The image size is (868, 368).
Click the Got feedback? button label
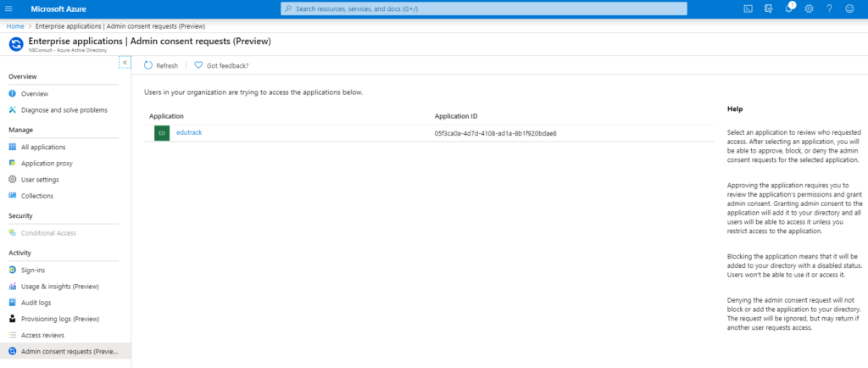[x=227, y=66]
